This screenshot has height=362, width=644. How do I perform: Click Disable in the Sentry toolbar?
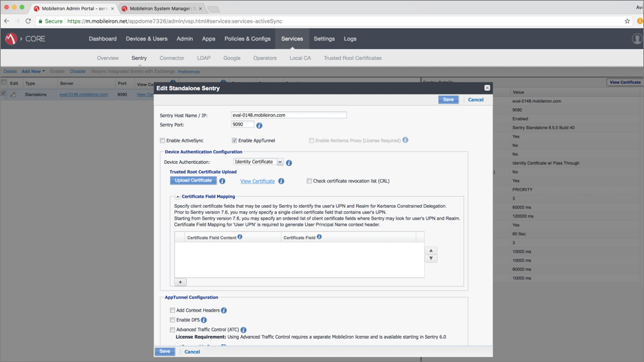(78, 72)
